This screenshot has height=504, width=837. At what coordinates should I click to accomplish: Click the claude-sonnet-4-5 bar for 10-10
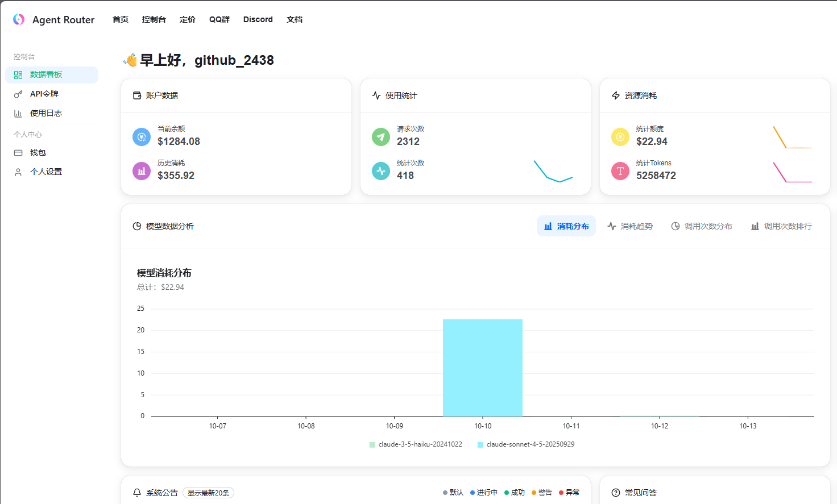tap(483, 368)
